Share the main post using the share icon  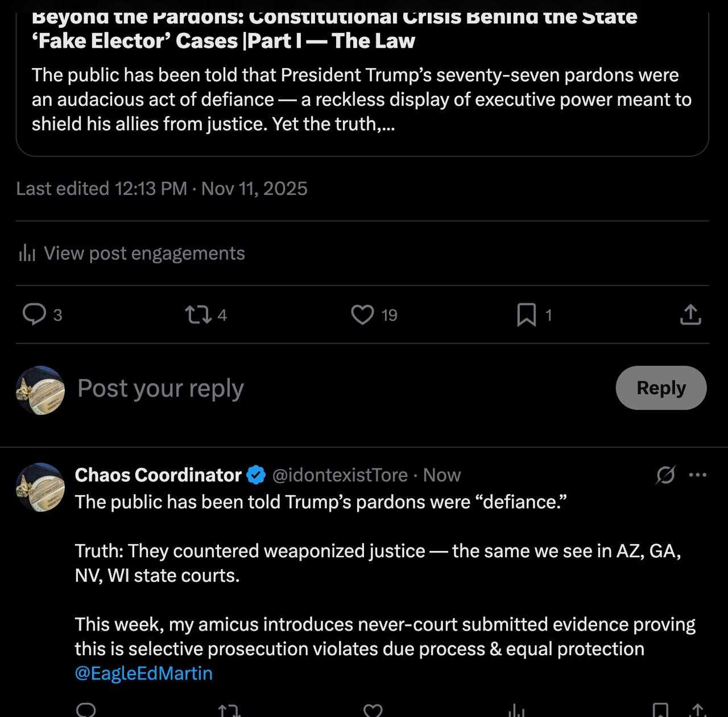click(x=690, y=314)
